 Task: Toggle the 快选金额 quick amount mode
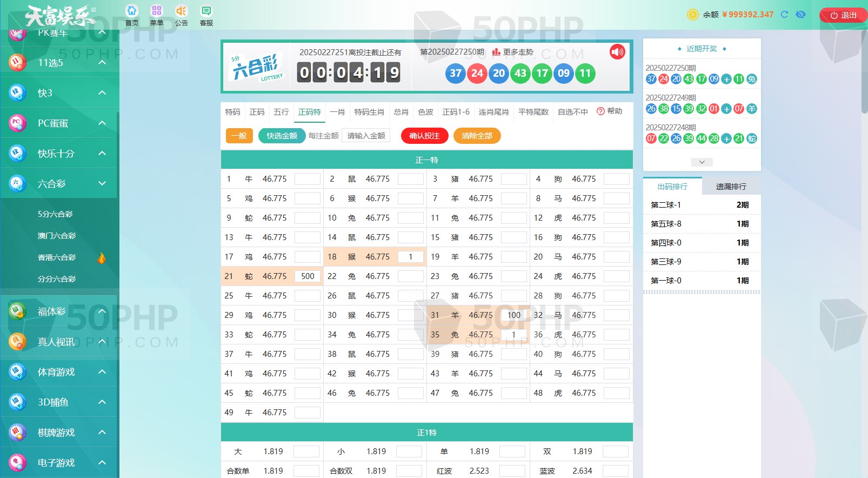(282, 136)
